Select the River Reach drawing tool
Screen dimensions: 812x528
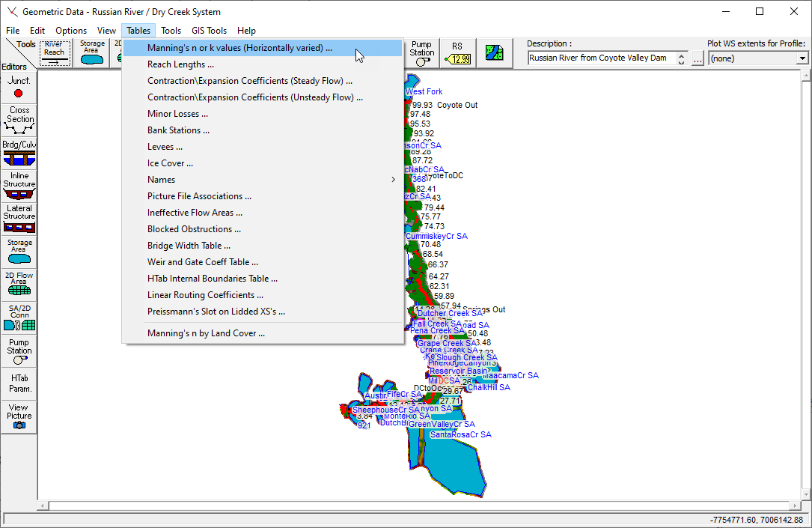coord(55,53)
